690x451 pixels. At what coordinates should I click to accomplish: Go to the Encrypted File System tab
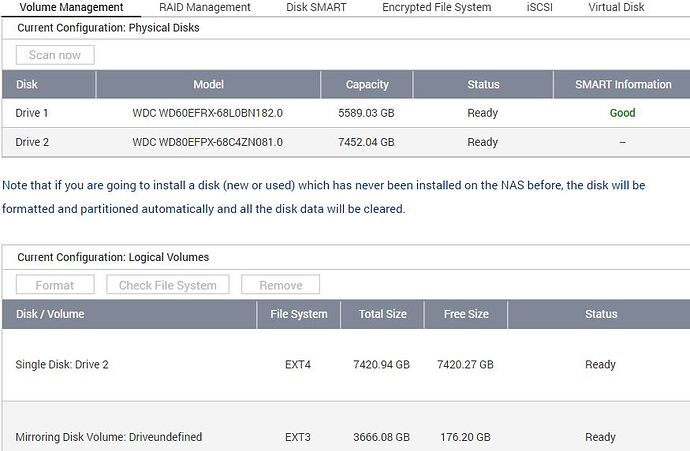coord(436,7)
